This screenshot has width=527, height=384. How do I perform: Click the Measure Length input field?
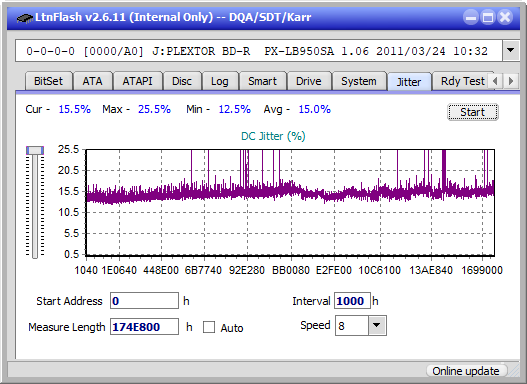(x=145, y=327)
